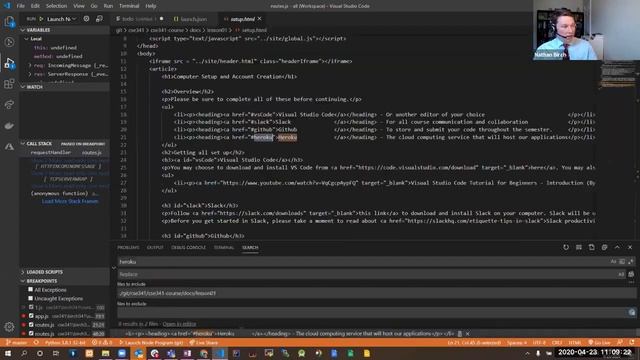Click Python interpreter in status bar
Viewport: 640px width, 360px height.
point(65,343)
